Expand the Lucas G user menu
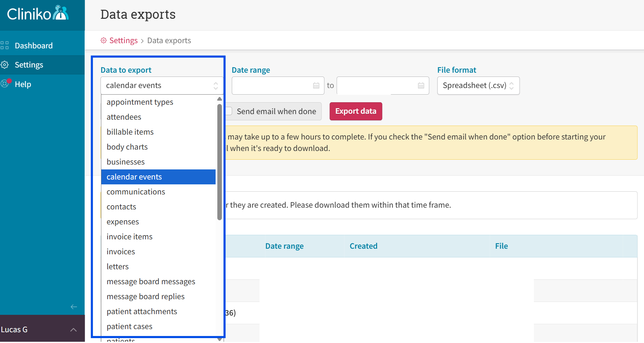This screenshot has width=644, height=343. [42, 329]
